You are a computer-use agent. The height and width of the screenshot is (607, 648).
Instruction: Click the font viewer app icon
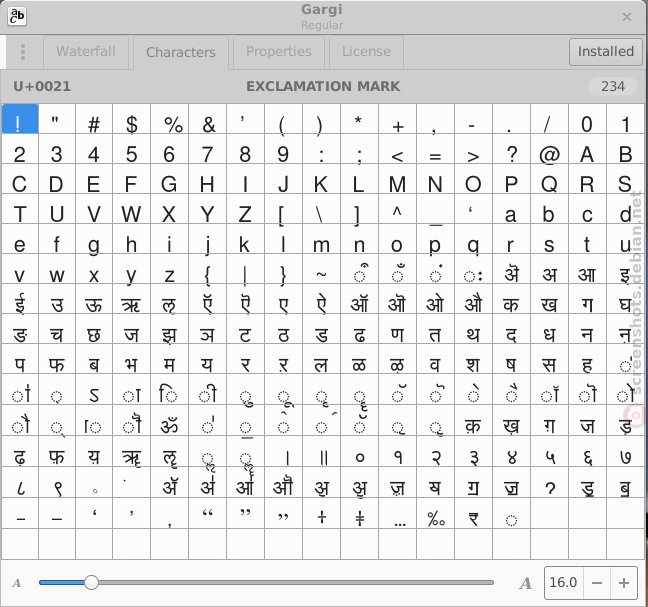pyautogui.click(x=17, y=16)
